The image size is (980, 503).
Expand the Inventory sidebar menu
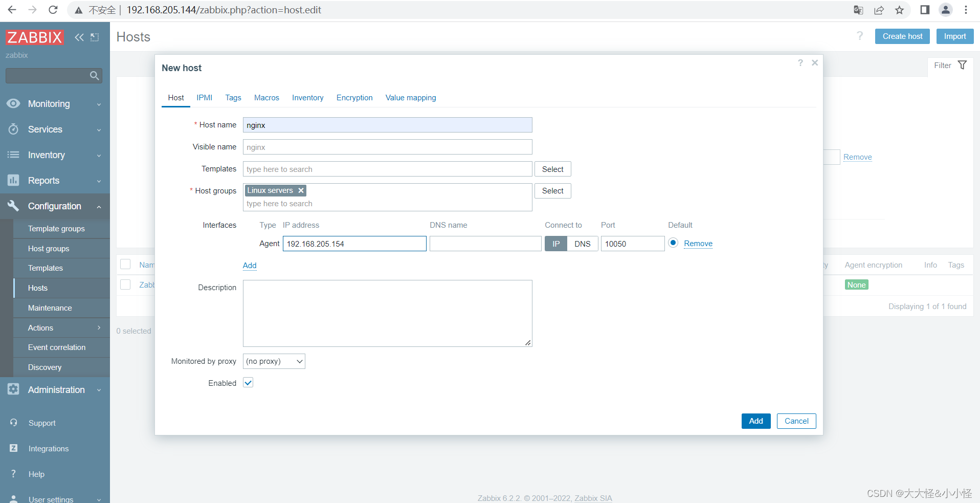99,156
